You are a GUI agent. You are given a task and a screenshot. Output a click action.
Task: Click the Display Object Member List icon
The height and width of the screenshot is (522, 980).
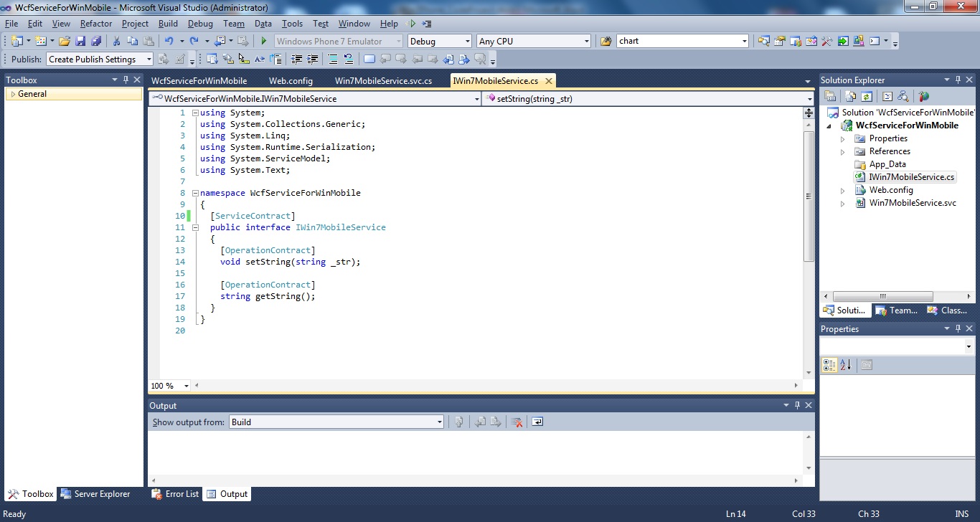212,59
